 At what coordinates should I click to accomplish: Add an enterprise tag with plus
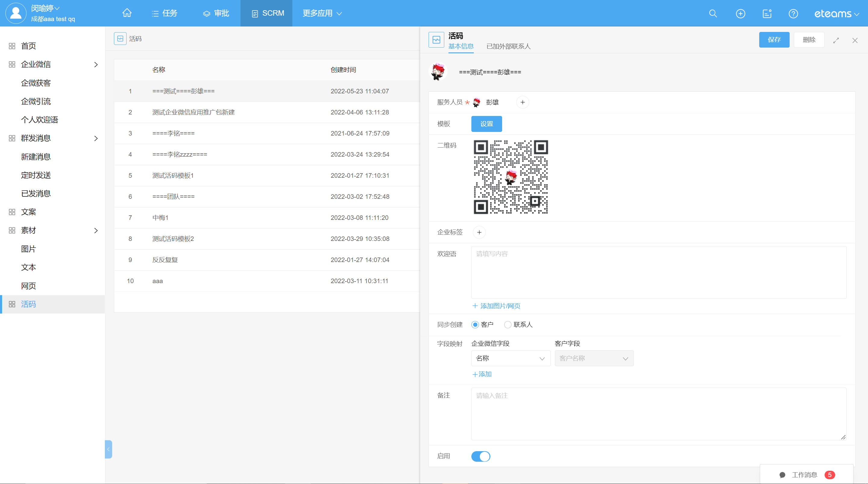(479, 233)
